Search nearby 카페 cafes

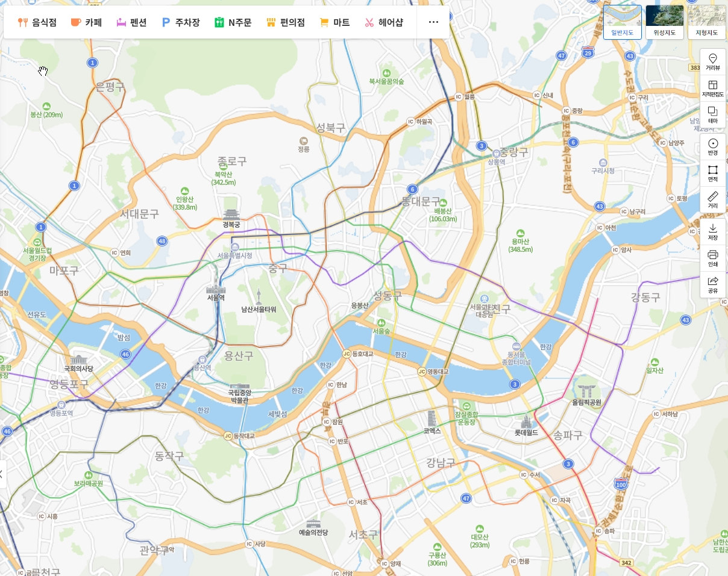click(86, 22)
